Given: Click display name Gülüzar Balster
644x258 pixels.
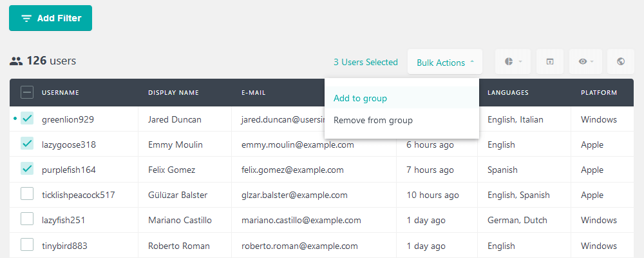Looking at the screenshot, I should tap(178, 195).
